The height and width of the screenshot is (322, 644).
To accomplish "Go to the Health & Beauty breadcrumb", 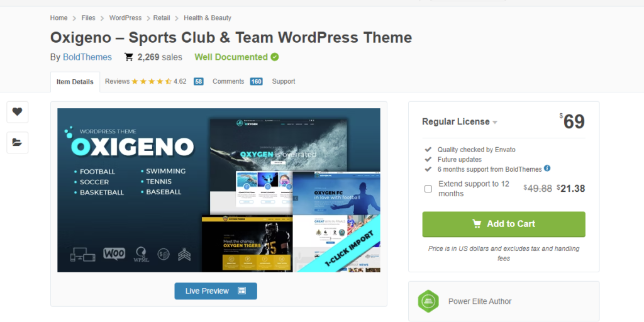I will tap(208, 18).
